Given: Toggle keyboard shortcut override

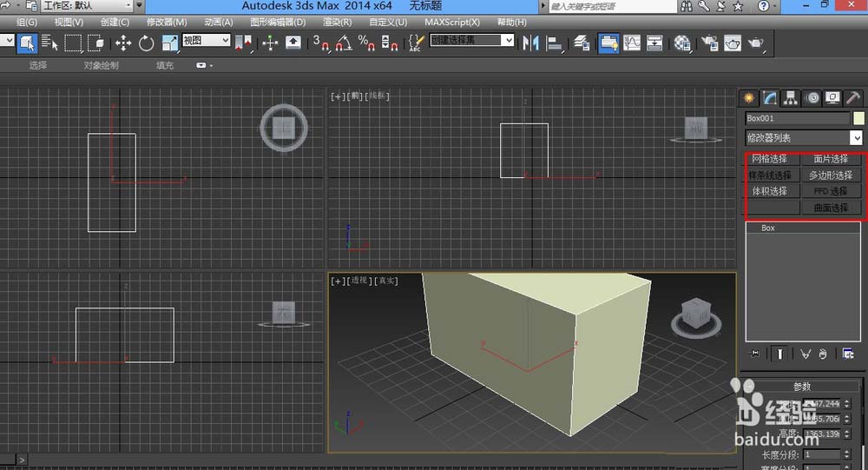Looking at the screenshot, I should pyautogui.click(x=293, y=43).
